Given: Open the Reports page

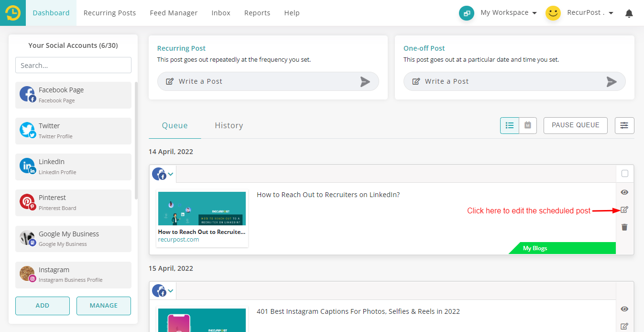Looking at the screenshot, I should pos(257,13).
